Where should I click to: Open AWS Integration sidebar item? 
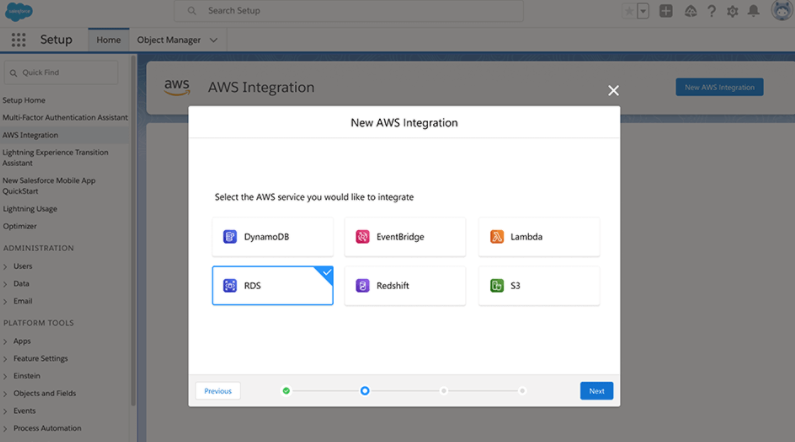[30, 135]
